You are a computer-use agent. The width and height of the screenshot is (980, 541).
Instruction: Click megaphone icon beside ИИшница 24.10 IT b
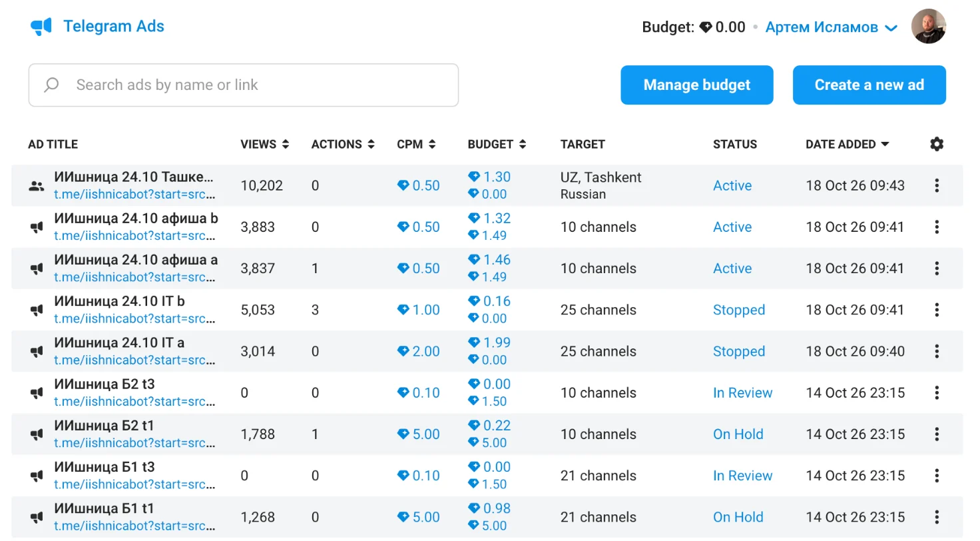tap(37, 310)
